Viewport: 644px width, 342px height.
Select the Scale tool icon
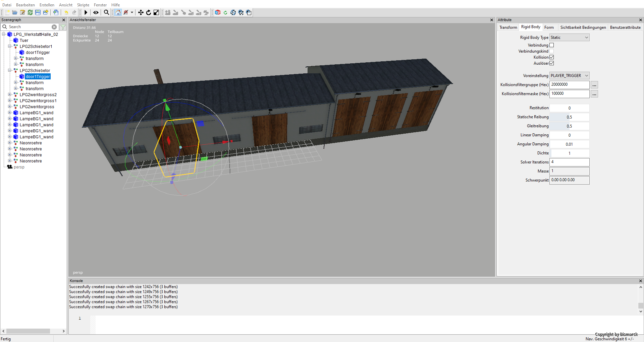point(156,12)
